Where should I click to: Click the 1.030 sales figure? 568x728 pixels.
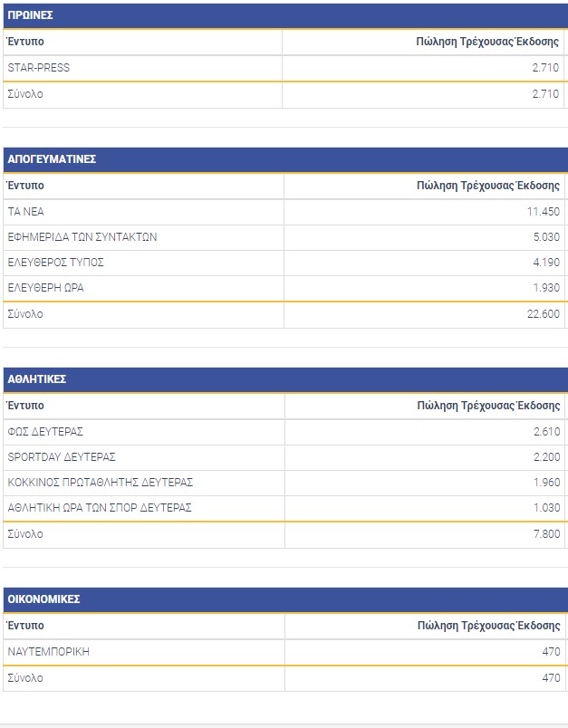(546, 508)
